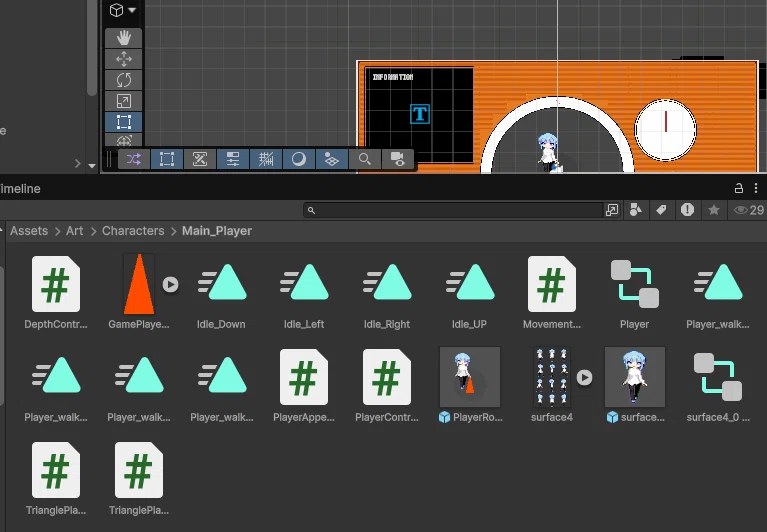Viewport: 767px width, 532px height.
Task: Toggle the dot-over-grid snapping icon
Action: pos(332,159)
